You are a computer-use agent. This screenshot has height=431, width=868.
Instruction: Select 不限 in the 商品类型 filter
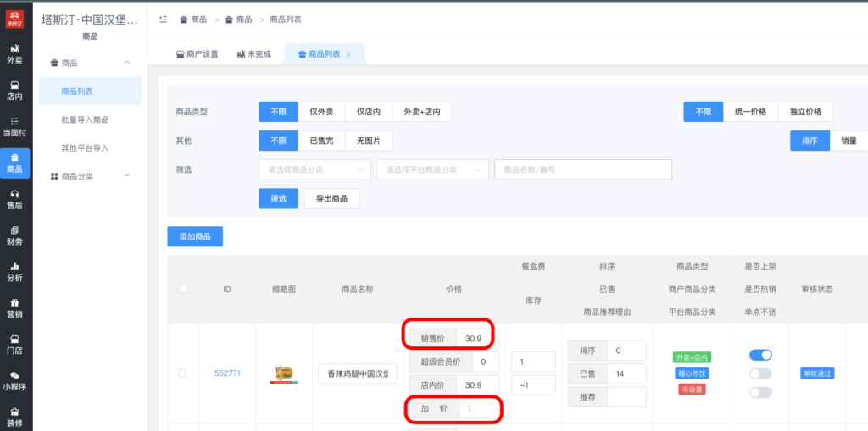pos(278,112)
